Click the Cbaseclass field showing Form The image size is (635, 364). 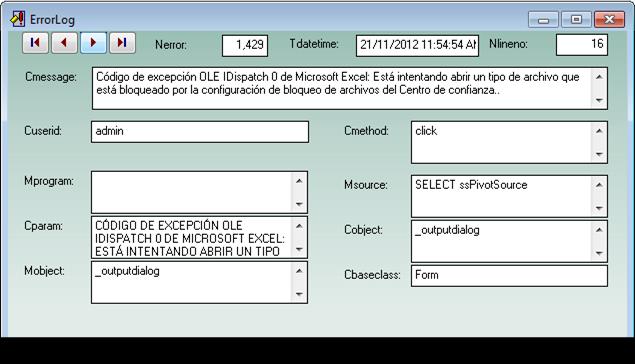pyautogui.click(x=509, y=276)
